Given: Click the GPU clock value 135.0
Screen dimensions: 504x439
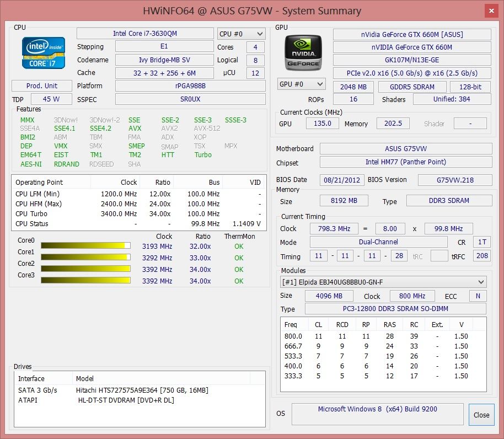Looking at the screenshot, I should pyautogui.click(x=323, y=123).
